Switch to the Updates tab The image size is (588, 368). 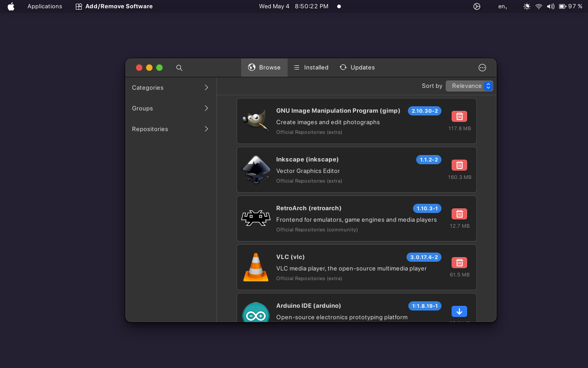357,68
